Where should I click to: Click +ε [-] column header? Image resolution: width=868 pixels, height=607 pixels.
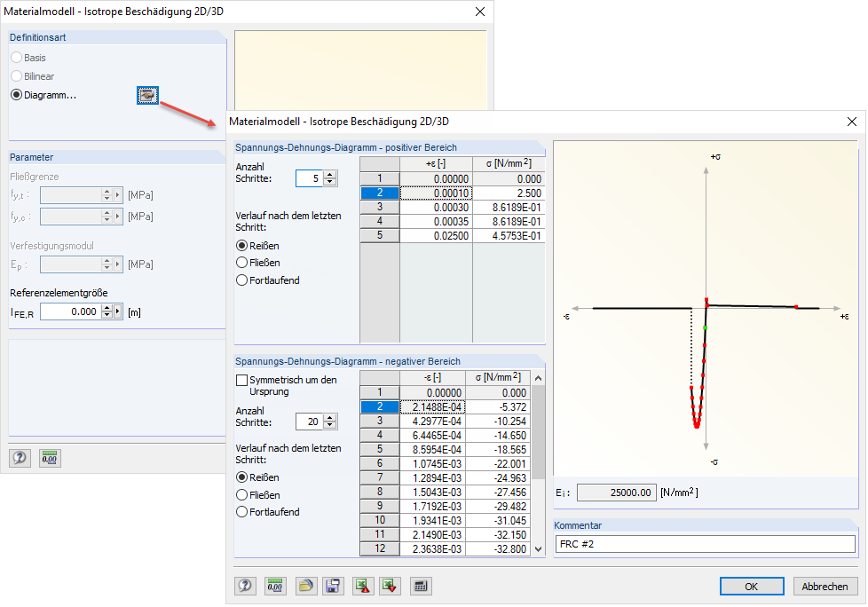pos(436,164)
